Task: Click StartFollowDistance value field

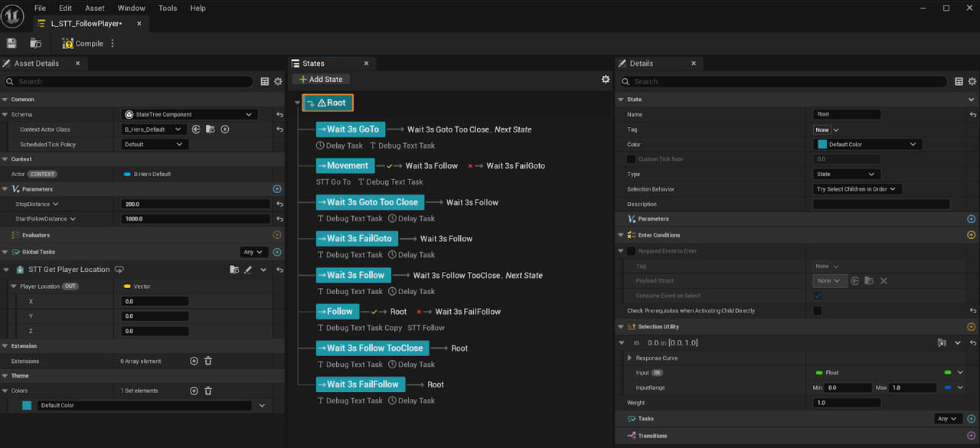Action: pos(196,219)
